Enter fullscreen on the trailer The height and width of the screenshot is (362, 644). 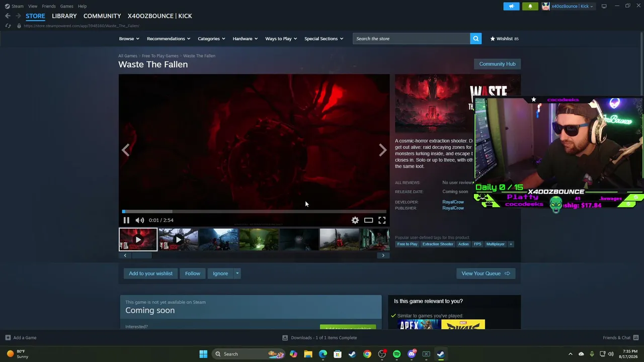[x=382, y=220]
